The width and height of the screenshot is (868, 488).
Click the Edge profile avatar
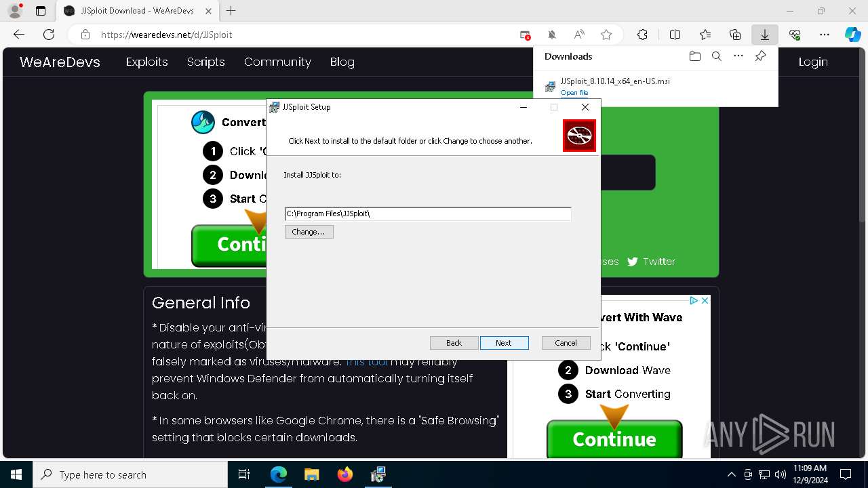click(x=15, y=11)
